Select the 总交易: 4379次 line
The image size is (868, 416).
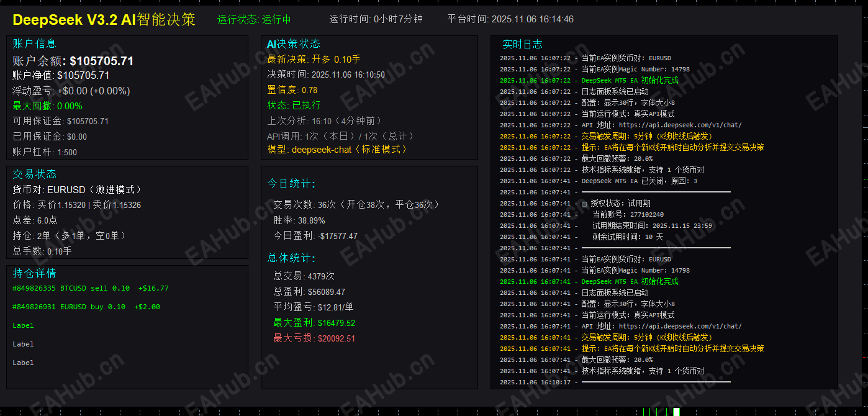click(304, 276)
